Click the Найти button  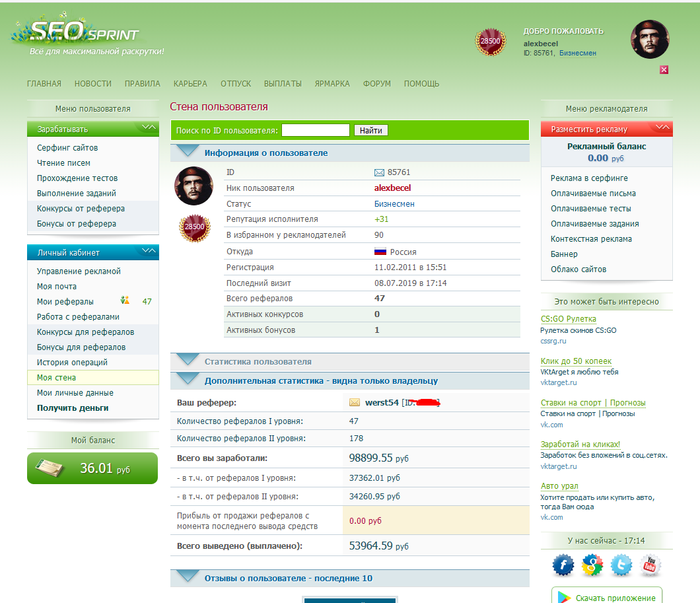(x=371, y=130)
